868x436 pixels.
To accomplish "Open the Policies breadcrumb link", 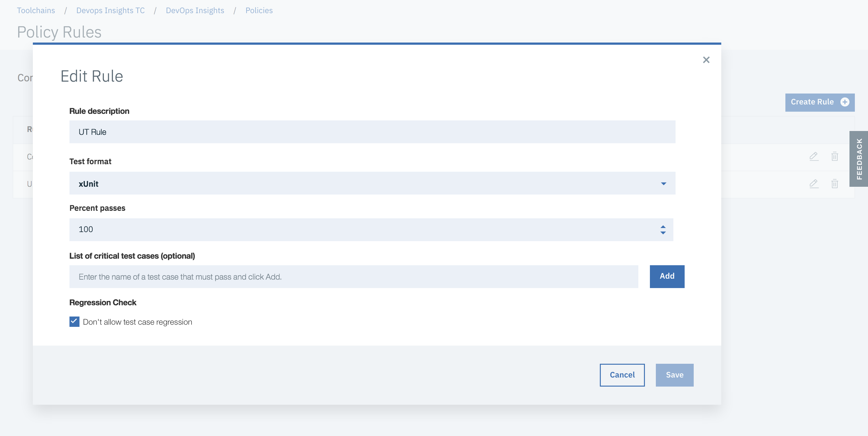I will (259, 10).
